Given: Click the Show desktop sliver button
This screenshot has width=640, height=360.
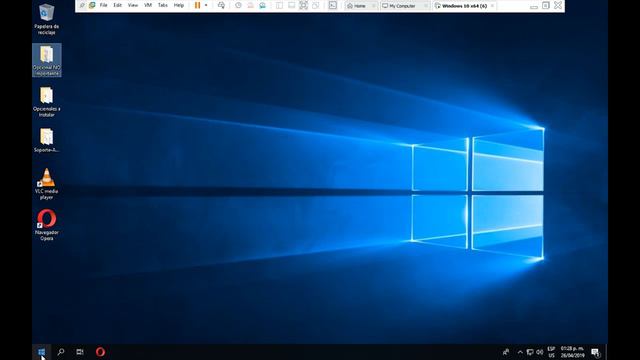Looking at the screenshot, I should click(606, 352).
